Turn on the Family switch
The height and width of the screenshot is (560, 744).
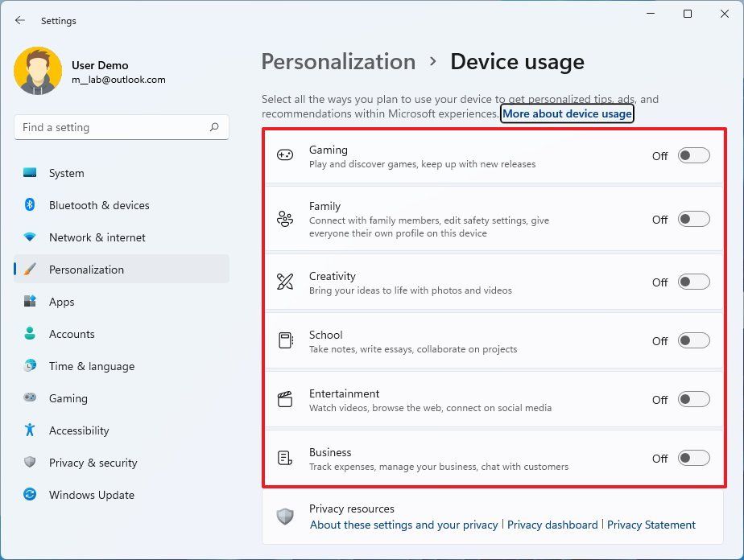[x=692, y=219]
